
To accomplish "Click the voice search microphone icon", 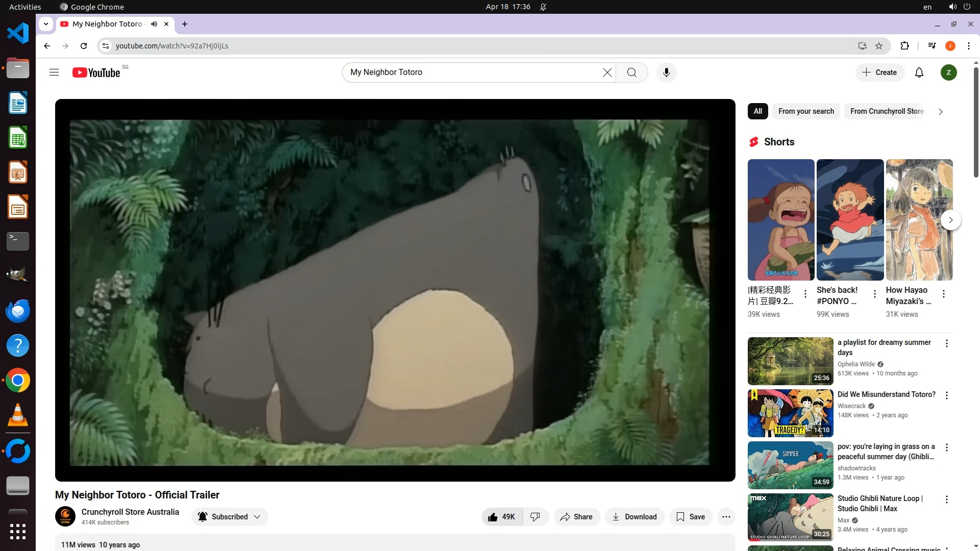I will (666, 72).
